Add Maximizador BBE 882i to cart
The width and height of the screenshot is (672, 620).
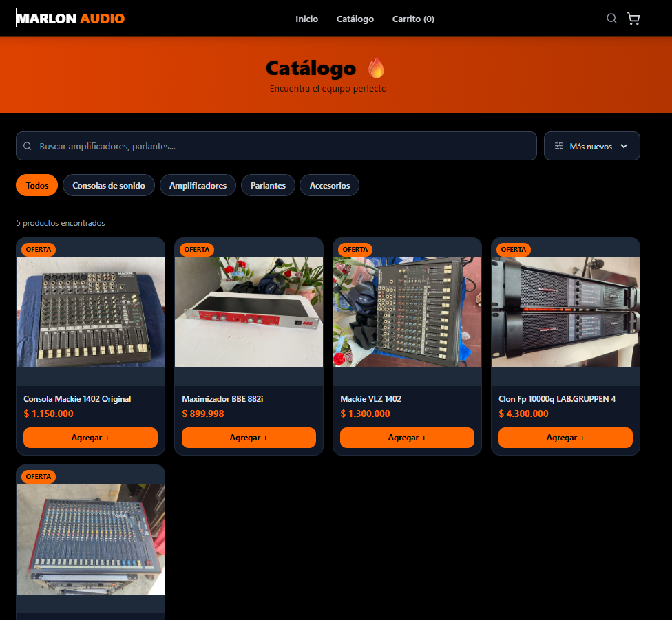249,438
